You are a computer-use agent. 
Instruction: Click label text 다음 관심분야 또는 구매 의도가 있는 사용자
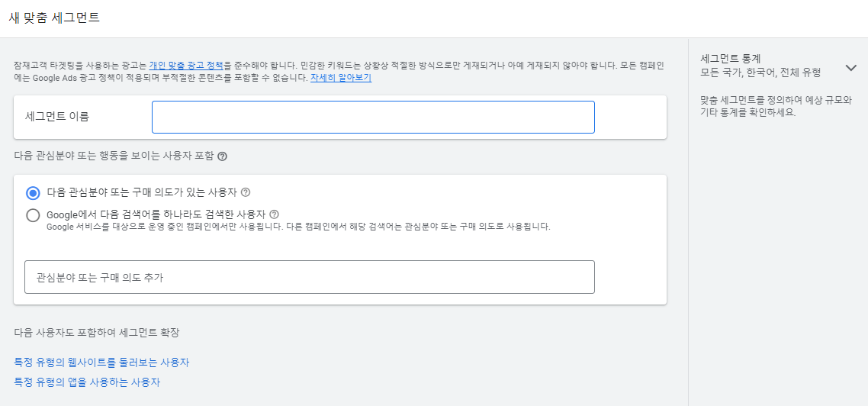[143, 193]
